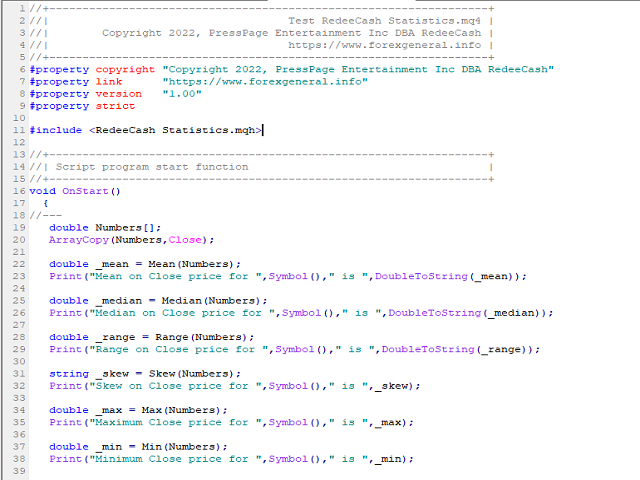Click line number 16 in the gutter
The width and height of the screenshot is (640, 480).
pos(19,191)
